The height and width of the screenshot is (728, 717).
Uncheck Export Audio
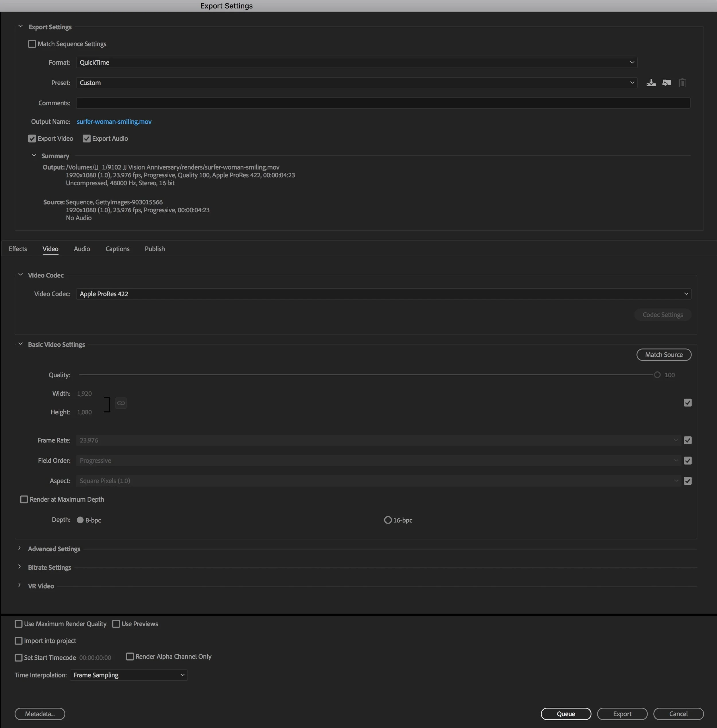[x=87, y=139]
